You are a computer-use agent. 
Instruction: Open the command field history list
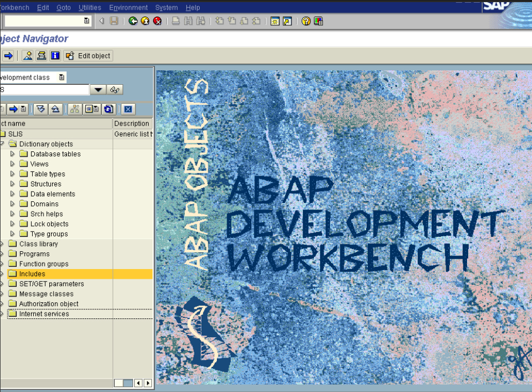coord(86,21)
